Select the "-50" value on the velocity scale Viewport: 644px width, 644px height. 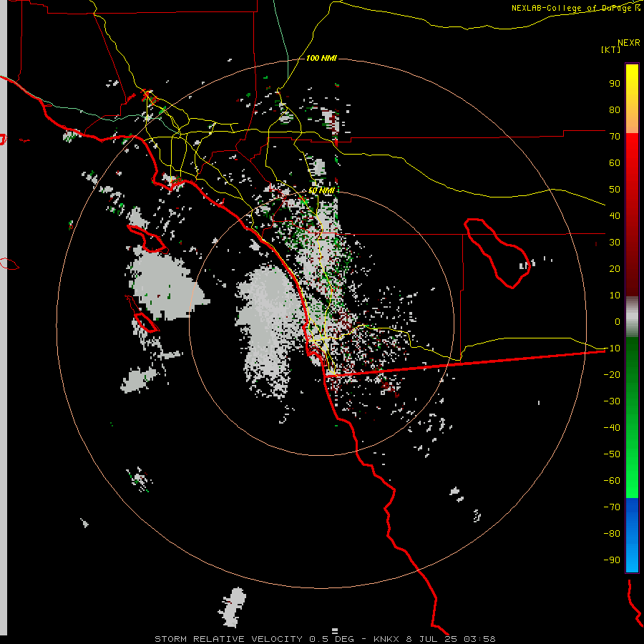click(612, 454)
